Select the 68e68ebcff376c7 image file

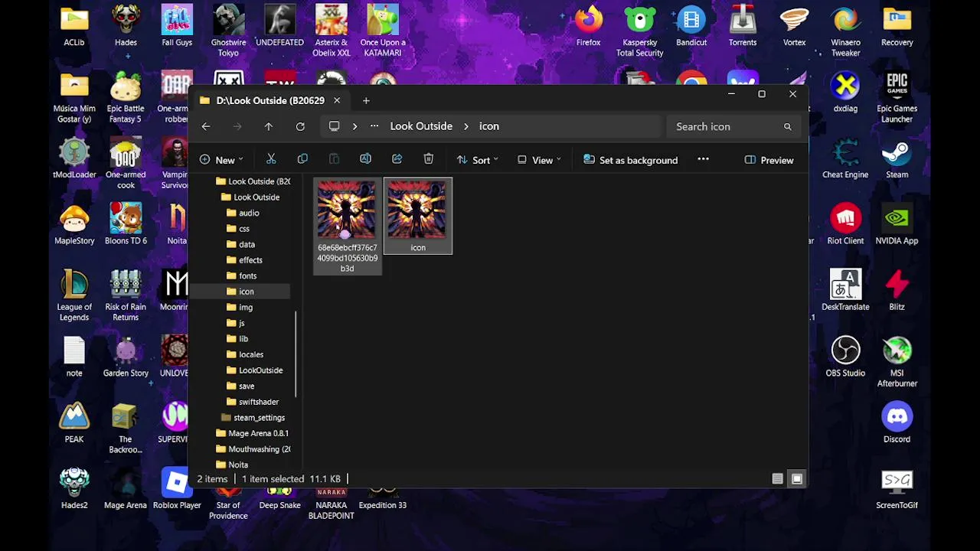(347, 226)
